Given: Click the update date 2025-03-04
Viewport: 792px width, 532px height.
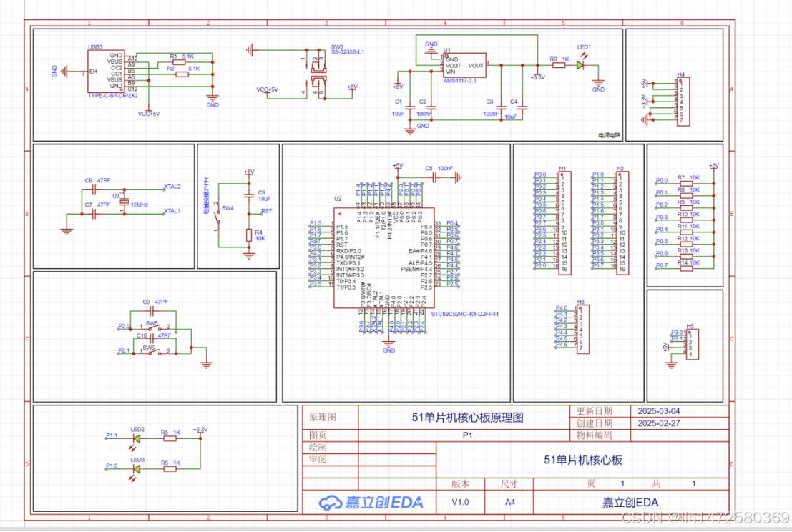Looking at the screenshot, I should coord(659,411).
